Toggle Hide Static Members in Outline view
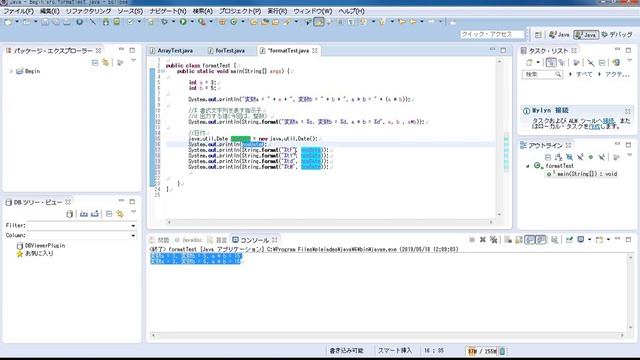Image resolution: width=640 pixels, height=360 pixels. pos(580,157)
